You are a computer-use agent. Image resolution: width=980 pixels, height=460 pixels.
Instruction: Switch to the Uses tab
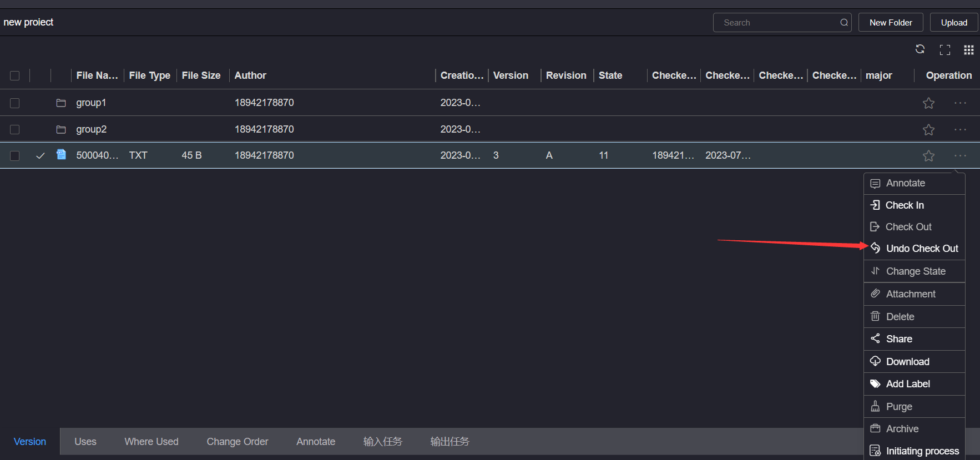click(x=85, y=442)
